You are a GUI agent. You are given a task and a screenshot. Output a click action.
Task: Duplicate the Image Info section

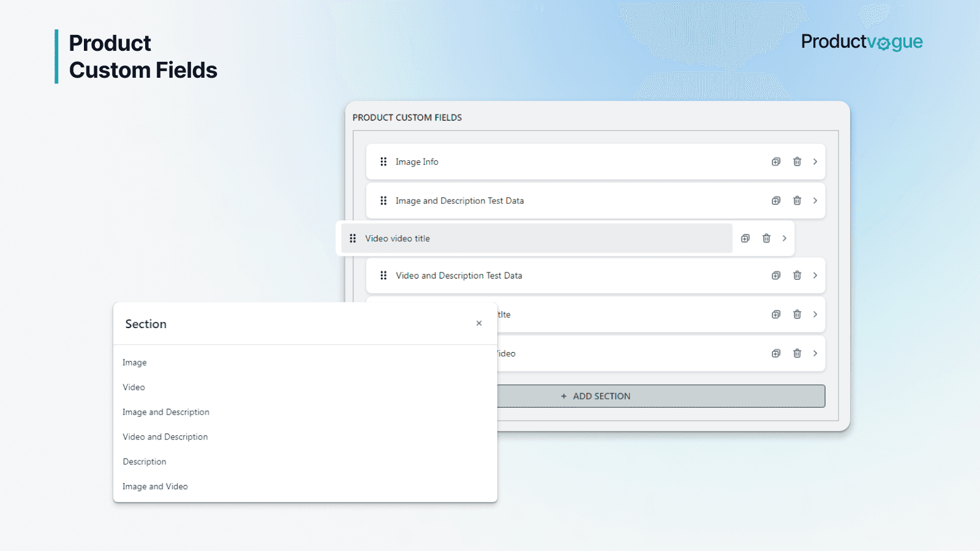coord(775,162)
